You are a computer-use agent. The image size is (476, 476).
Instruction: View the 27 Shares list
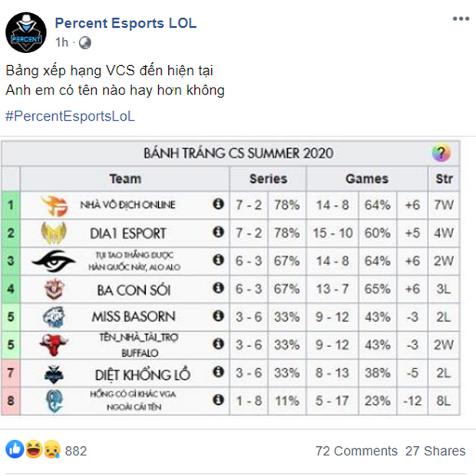[435, 451]
